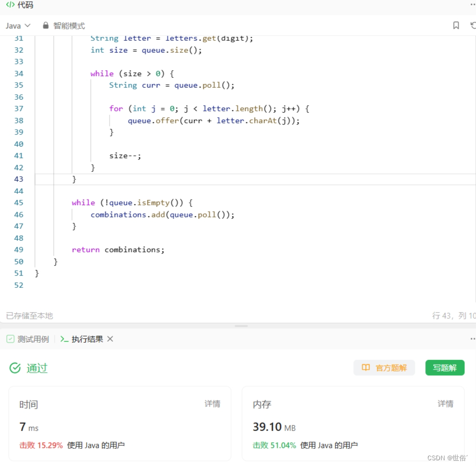Click the panel resize handle between editor and results

(241, 326)
